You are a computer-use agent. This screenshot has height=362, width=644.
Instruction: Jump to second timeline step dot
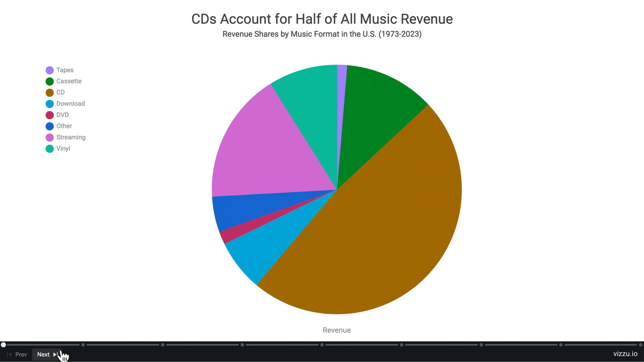[83, 345]
